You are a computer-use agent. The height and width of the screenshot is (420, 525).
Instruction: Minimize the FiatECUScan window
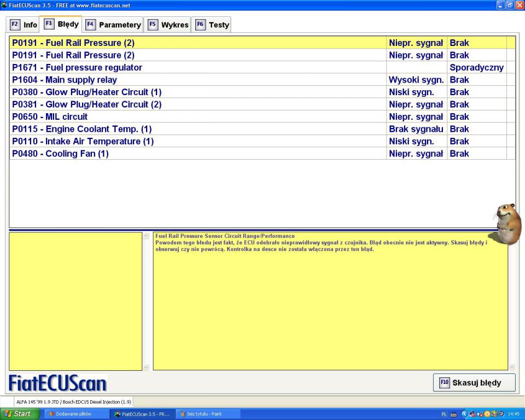pos(500,5)
